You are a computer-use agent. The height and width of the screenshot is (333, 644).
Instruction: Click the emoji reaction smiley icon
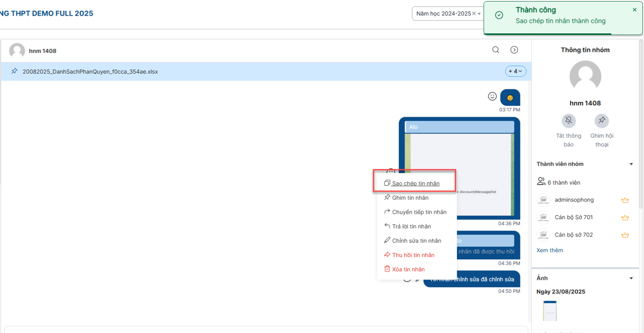click(492, 97)
